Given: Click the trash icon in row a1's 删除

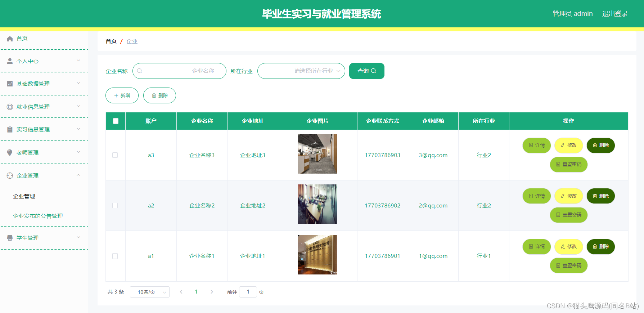Looking at the screenshot, I should pos(595,246).
